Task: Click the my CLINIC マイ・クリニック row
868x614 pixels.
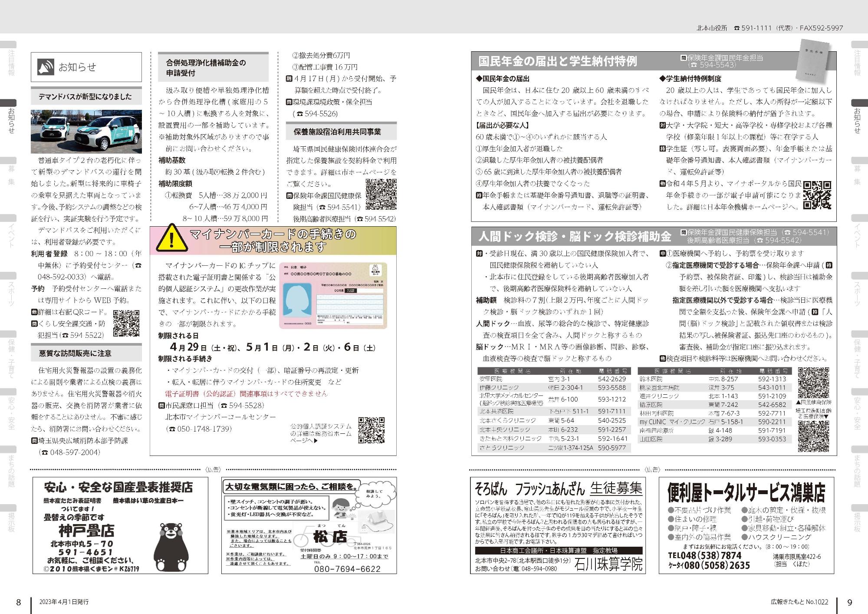Action: point(715,422)
